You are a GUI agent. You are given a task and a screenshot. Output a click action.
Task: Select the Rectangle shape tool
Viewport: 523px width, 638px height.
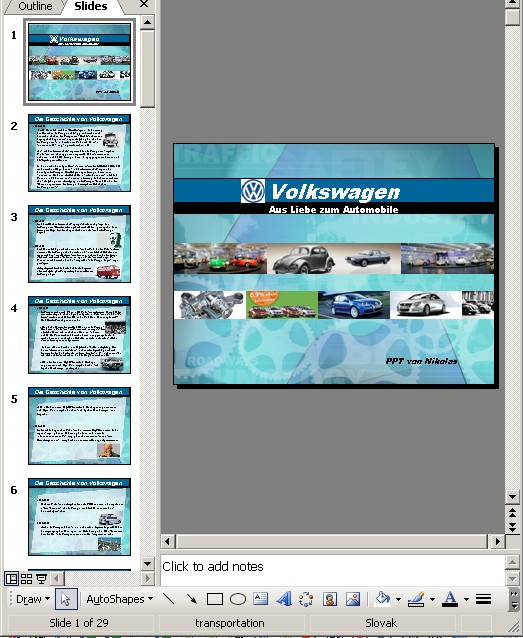pyautogui.click(x=214, y=599)
